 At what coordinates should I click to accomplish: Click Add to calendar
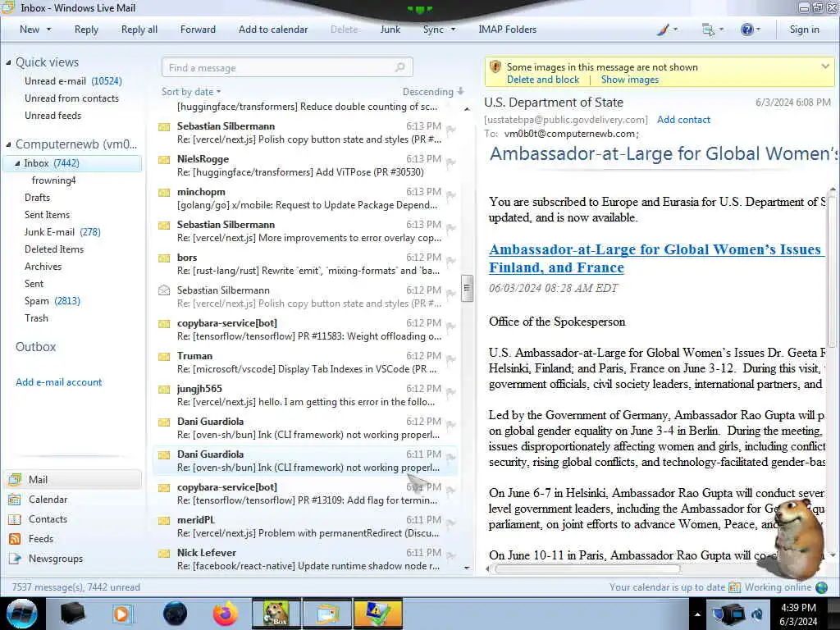coord(273,30)
